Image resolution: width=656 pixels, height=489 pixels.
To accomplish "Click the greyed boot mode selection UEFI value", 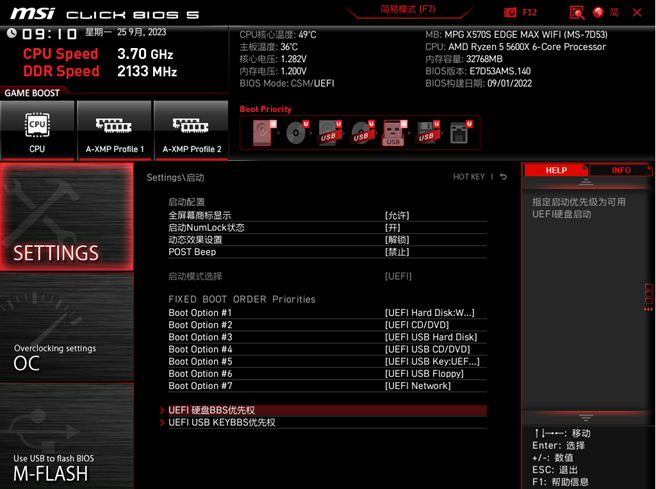I will pyautogui.click(x=398, y=276).
